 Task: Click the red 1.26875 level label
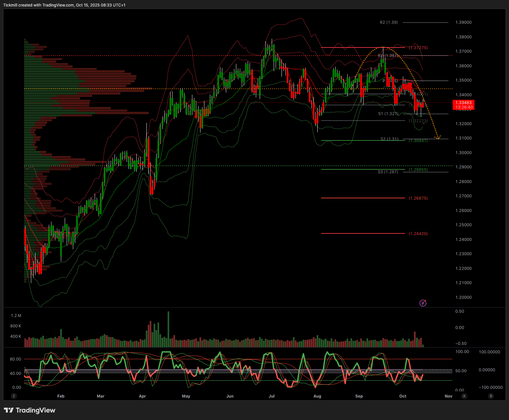click(x=418, y=198)
